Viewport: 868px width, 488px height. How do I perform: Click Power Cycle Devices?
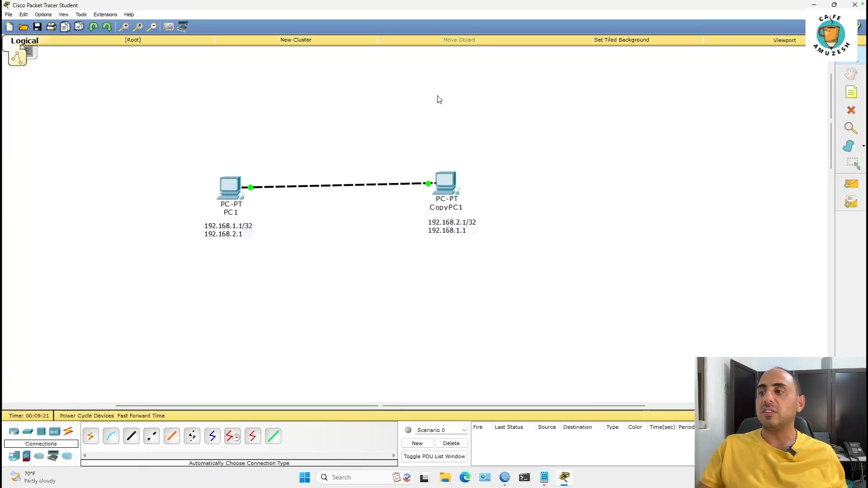(87, 416)
